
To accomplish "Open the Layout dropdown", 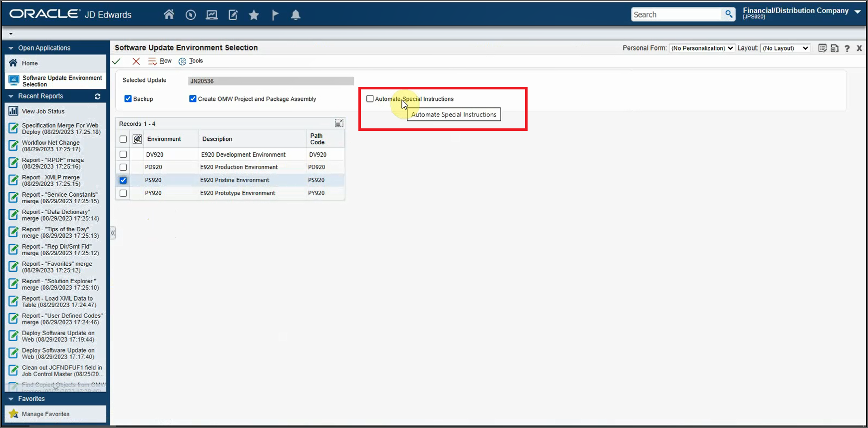I will click(x=786, y=48).
